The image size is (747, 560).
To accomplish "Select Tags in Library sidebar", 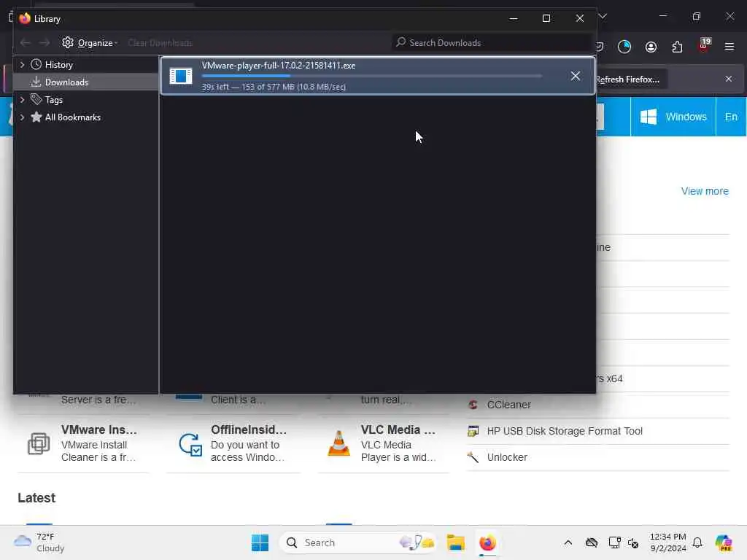I will coord(54,100).
